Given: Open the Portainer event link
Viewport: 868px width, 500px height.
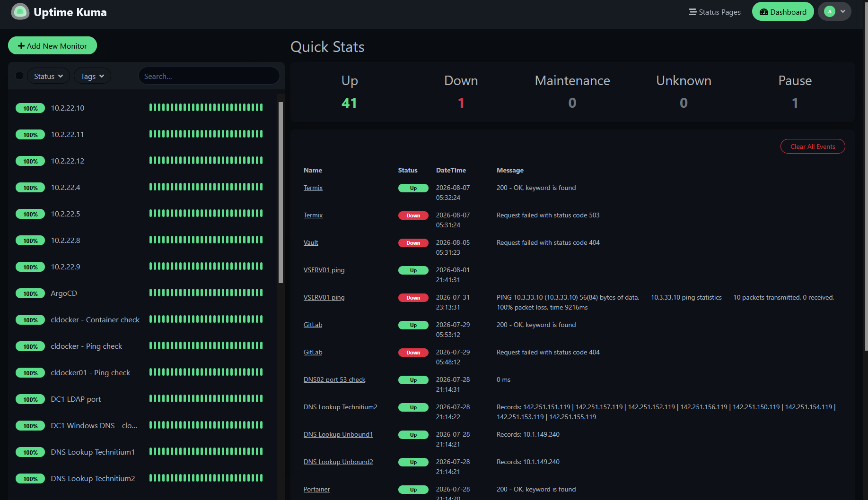Looking at the screenshot, I should click(316, 489).
